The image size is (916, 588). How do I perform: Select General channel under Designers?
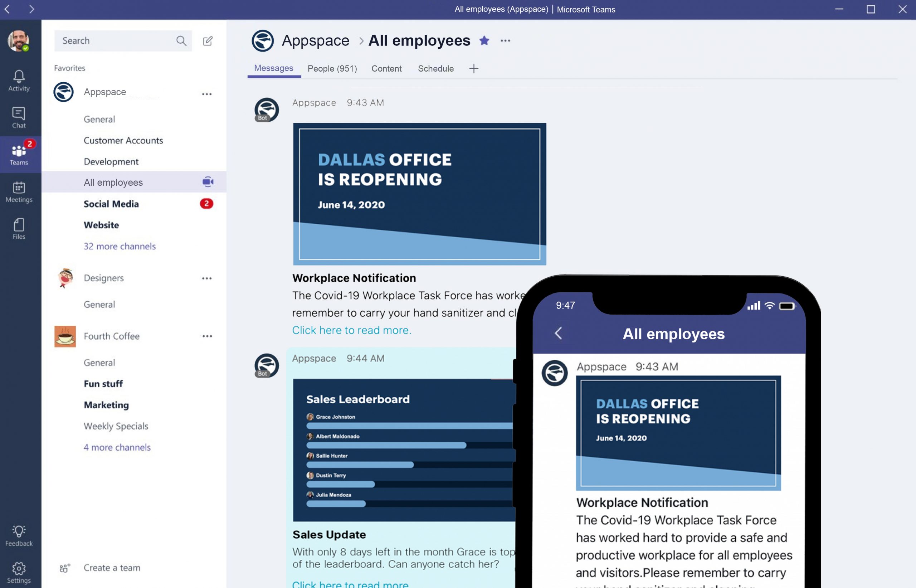click(x=99, y=304)
